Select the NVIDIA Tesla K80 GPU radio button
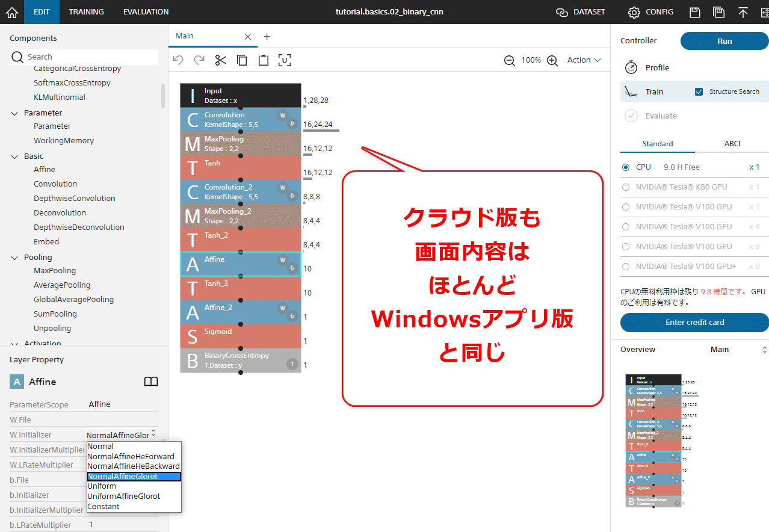The image size is (769, 532). pos(626,187)
